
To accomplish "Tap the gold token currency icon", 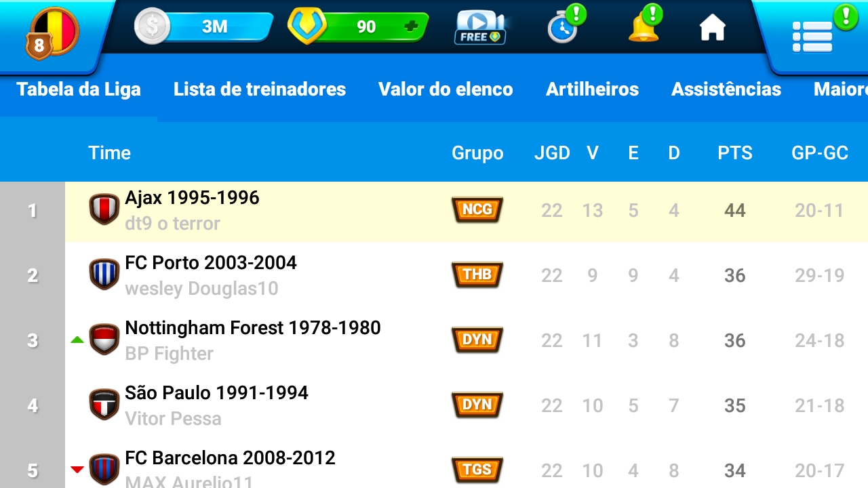I will [307, 26].
